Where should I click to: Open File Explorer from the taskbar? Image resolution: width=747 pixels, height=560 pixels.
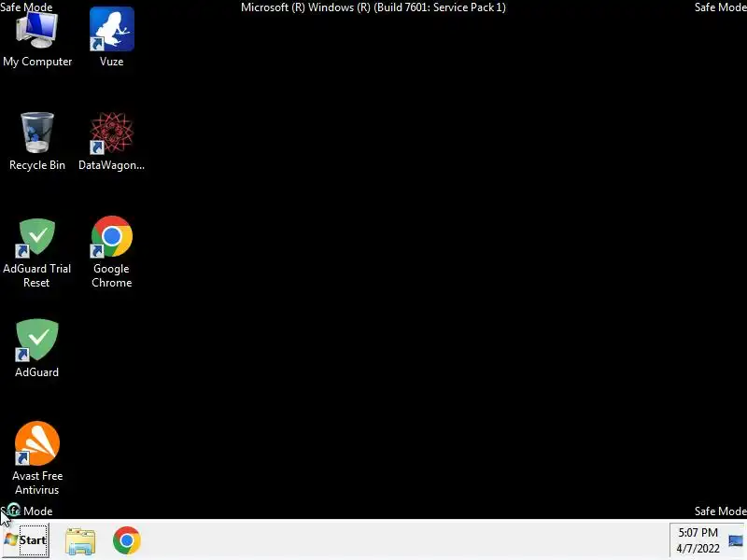coord(80,541)
